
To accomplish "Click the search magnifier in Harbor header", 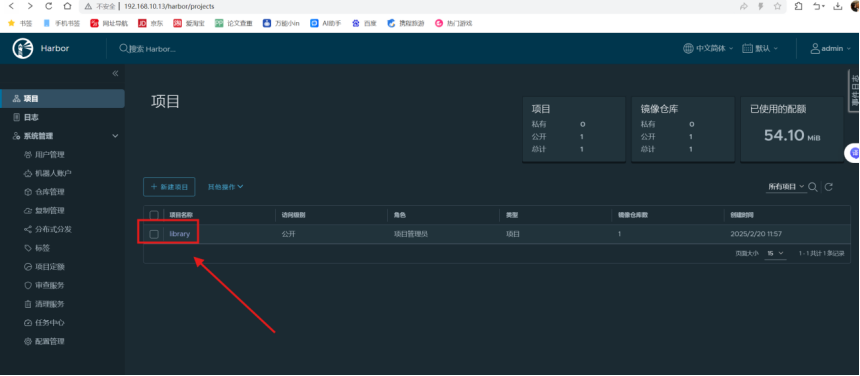I will coord(123,48).
